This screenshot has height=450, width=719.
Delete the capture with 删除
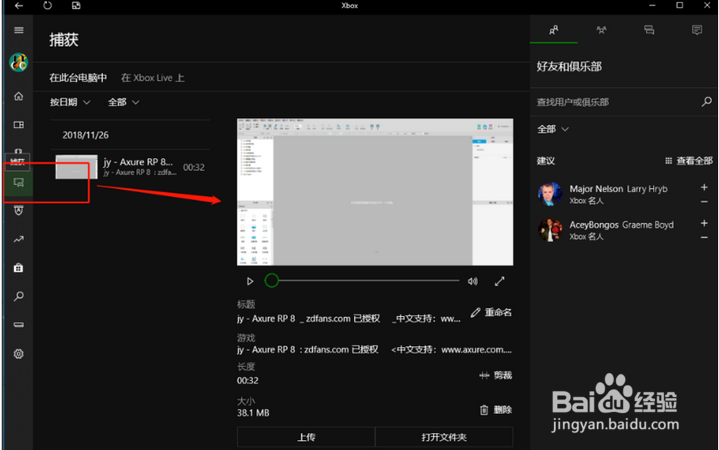(x=496, y=410)
